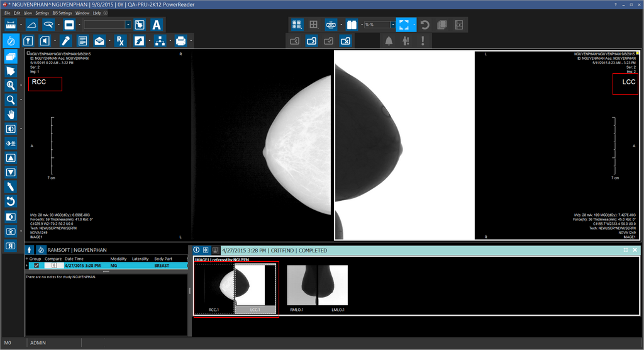Toggle the Compare box in the study row
Viewport: 644px width, 350px height.
pos(54,266)
